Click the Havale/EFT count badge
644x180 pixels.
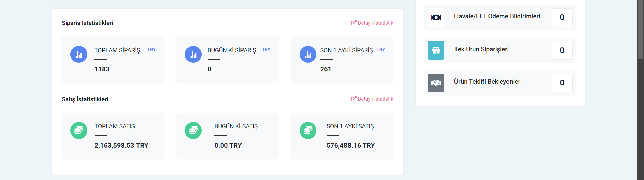562,18
